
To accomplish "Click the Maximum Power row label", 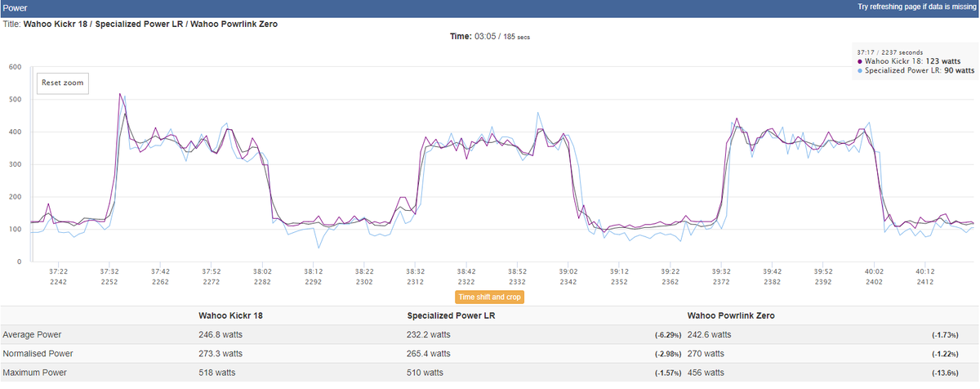I will pyautogui.click(x=35, y=373).
